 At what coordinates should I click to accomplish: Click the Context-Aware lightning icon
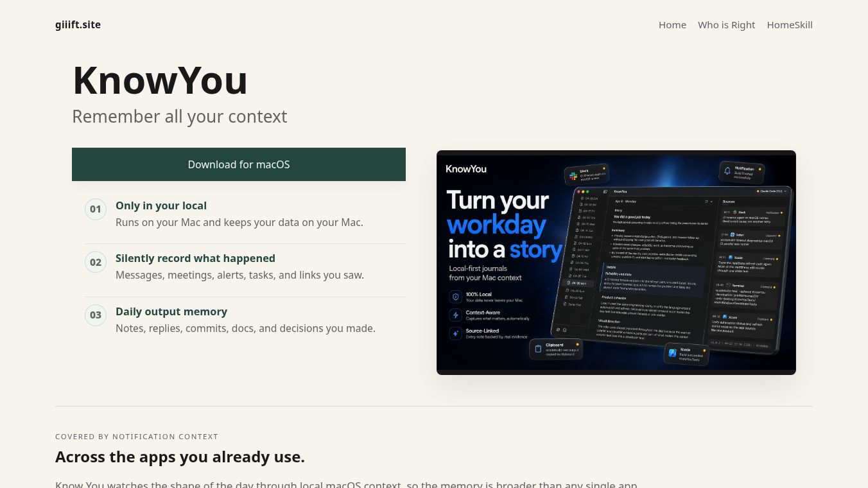tap(456, 315)
